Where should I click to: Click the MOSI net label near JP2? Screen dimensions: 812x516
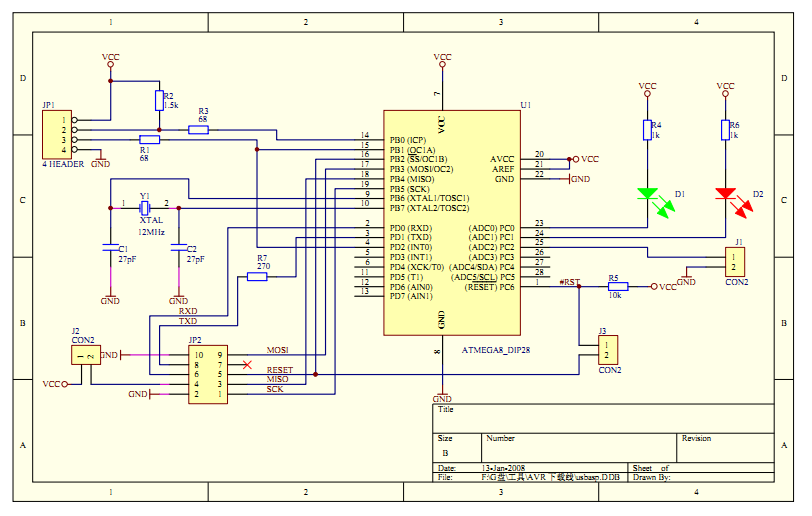pyautogui.click(x=278, y=350)
